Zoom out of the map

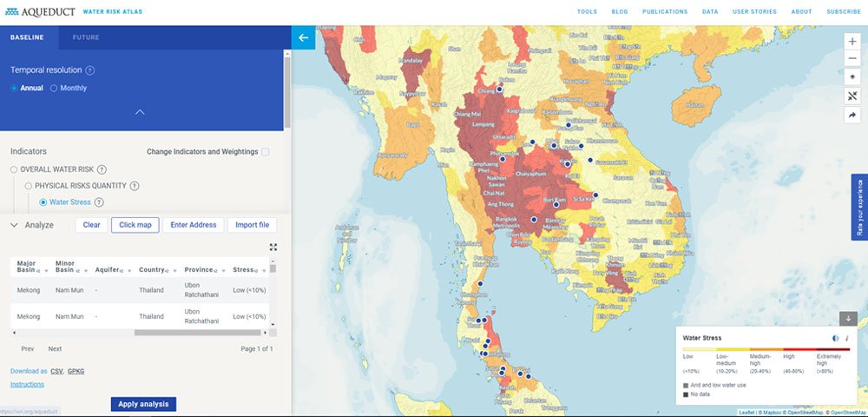click(852, 58)
